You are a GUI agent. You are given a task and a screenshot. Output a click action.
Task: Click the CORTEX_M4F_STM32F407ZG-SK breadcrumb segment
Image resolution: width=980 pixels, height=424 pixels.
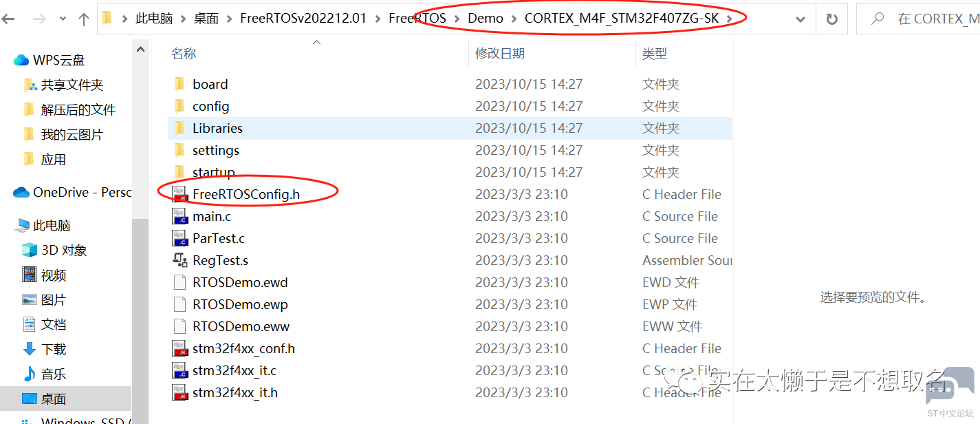(x=622, y=19)
